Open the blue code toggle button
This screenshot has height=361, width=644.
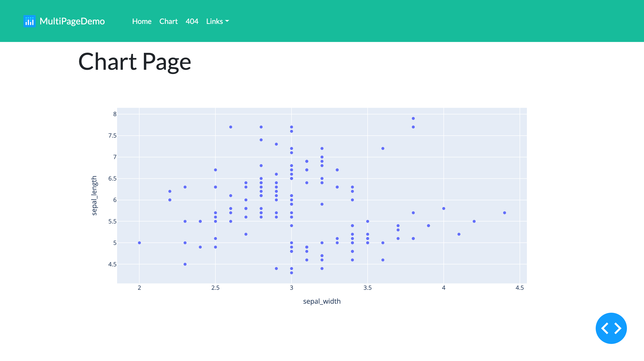[x=611, y=328]
